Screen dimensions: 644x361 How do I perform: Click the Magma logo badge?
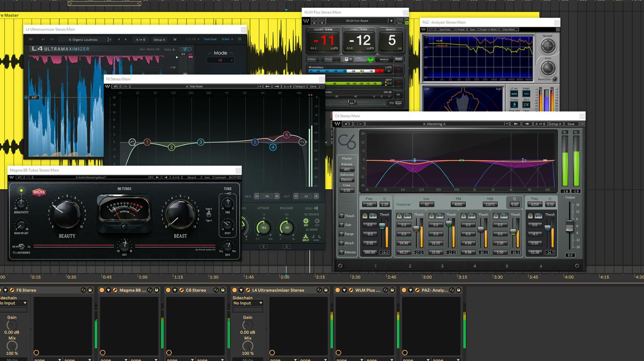[39, 192]
